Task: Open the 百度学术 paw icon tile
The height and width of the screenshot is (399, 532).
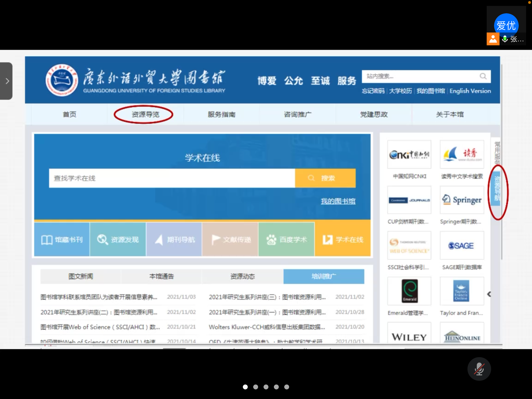Action: pos(286,240)
